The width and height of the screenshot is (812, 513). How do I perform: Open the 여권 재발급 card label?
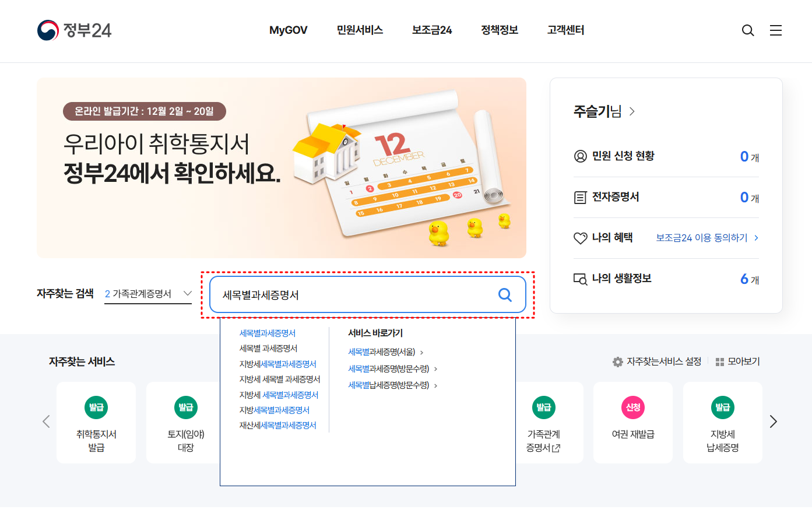pyautogui.click(x=633, y=434)
